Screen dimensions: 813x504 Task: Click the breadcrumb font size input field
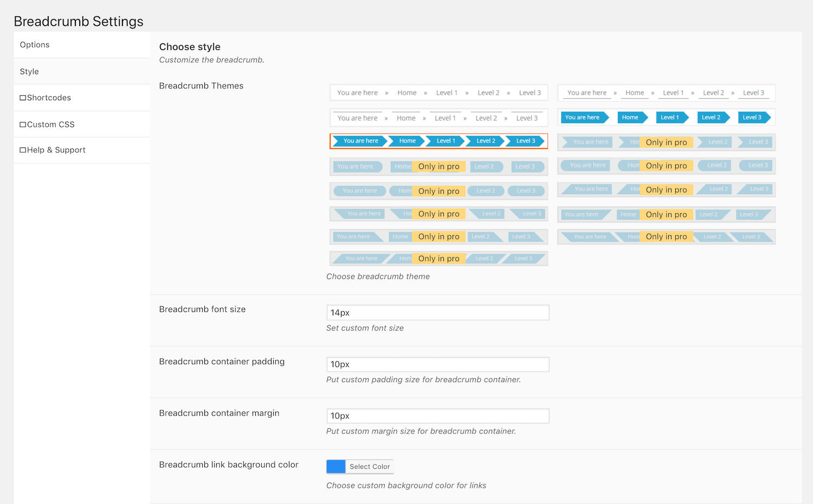pos(437,313)
